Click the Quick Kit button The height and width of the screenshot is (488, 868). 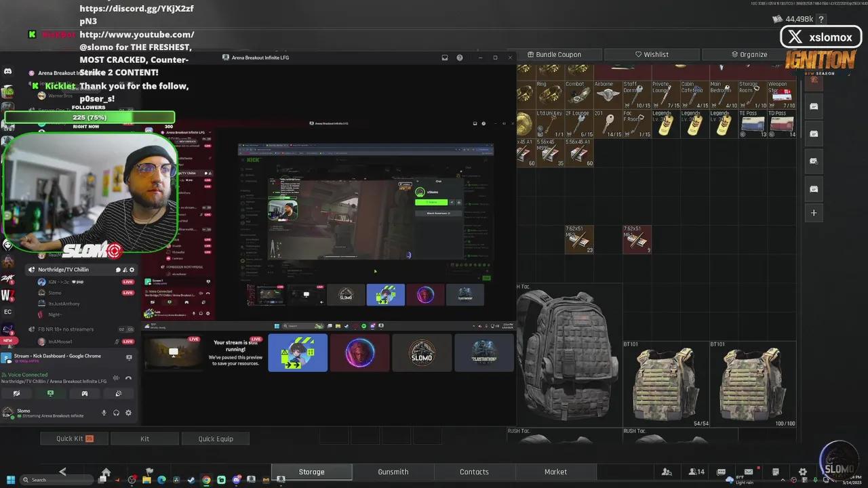coord(75,439)
